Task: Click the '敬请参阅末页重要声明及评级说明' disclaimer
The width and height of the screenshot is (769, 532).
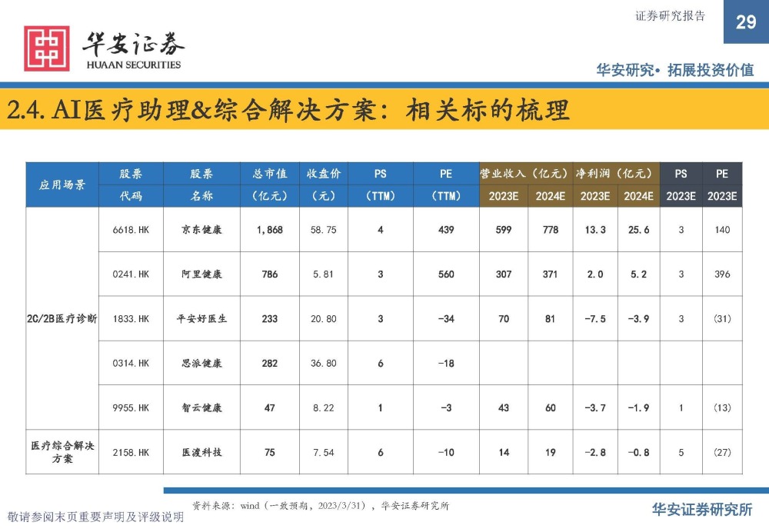Action: (x=95, y=517)
